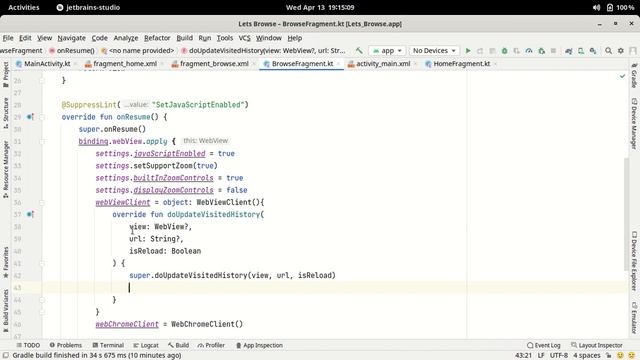
Task: Change file encoding UTF-8 in status bar
Action: (558, 356)
